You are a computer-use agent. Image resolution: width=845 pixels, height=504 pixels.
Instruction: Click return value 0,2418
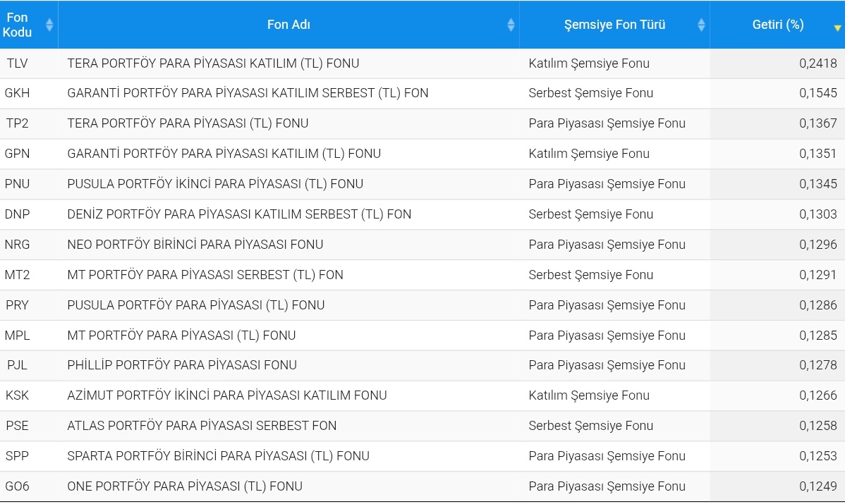point(818,63)
